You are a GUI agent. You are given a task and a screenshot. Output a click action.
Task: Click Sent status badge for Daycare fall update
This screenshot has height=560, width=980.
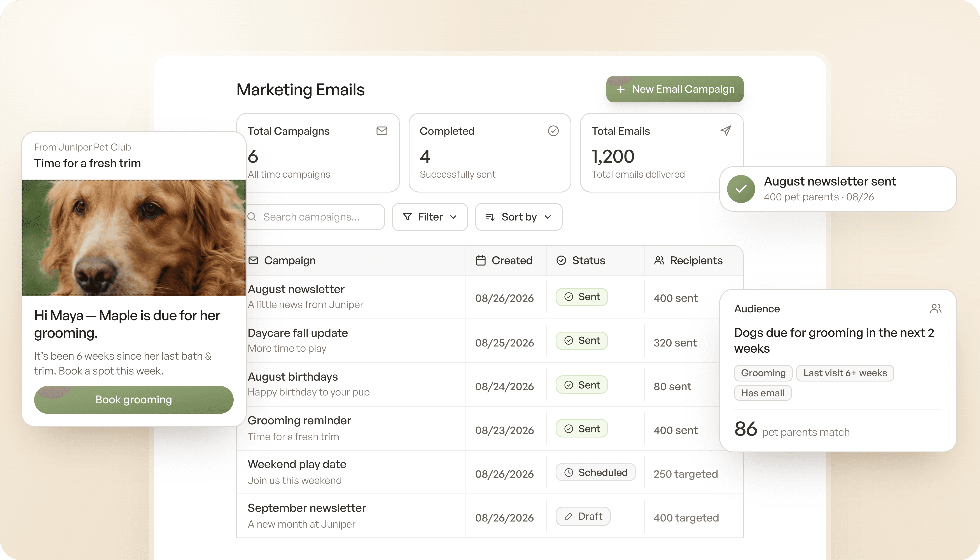tap(581, 341)
